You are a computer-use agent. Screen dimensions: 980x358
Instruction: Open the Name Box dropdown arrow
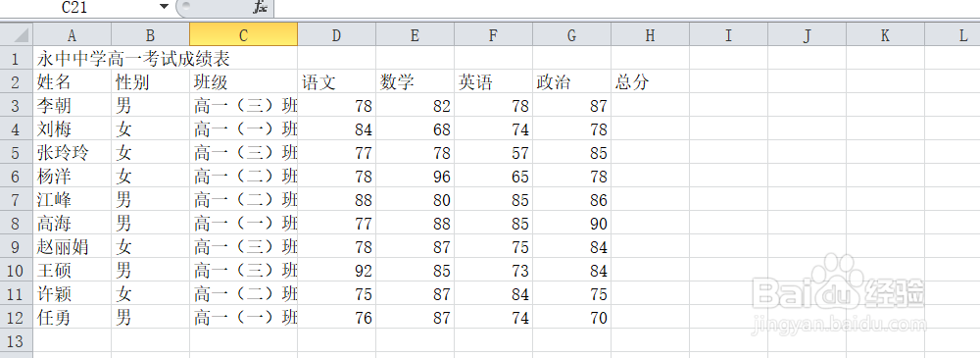pos(165,7)
